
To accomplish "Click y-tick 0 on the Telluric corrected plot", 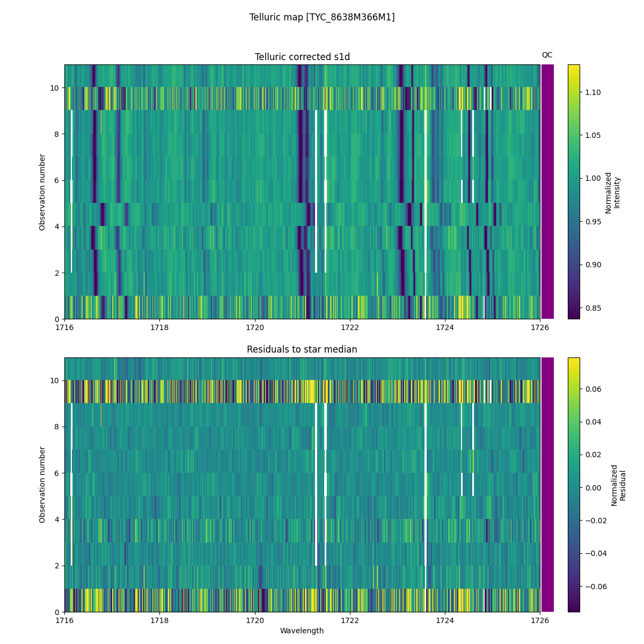I will [x=58, y=319].
